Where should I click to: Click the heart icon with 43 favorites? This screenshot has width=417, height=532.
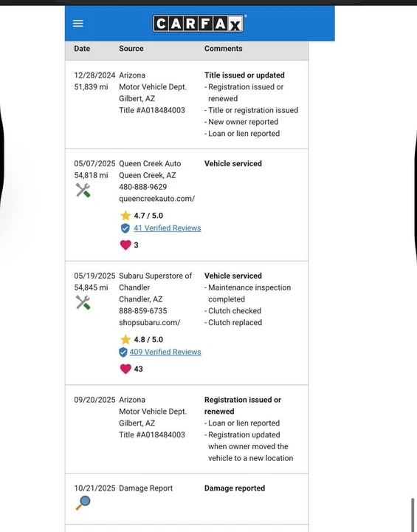125,369
